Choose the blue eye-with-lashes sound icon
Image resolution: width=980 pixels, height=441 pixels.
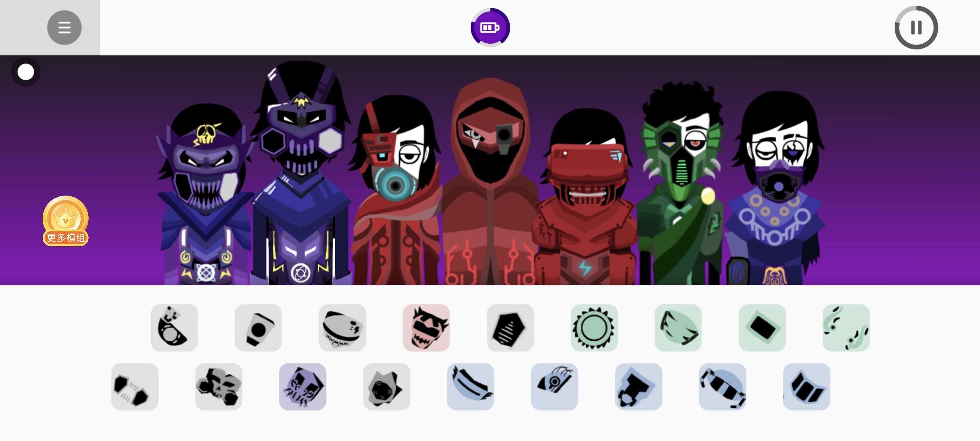click(x=555, y=387)
